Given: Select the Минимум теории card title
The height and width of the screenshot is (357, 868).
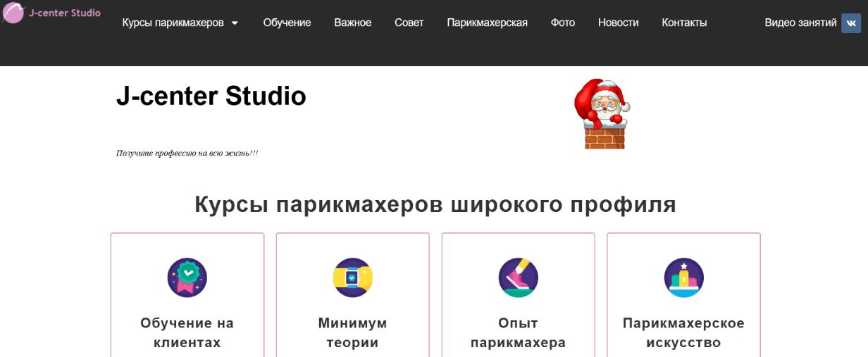Looking at the screenshot, I should click(x=352, y=333).
